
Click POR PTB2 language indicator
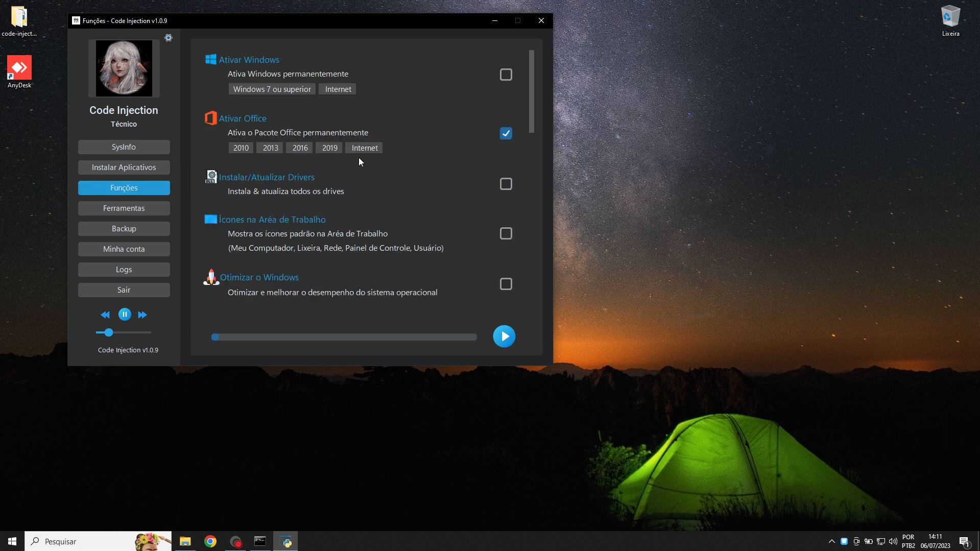909,541
